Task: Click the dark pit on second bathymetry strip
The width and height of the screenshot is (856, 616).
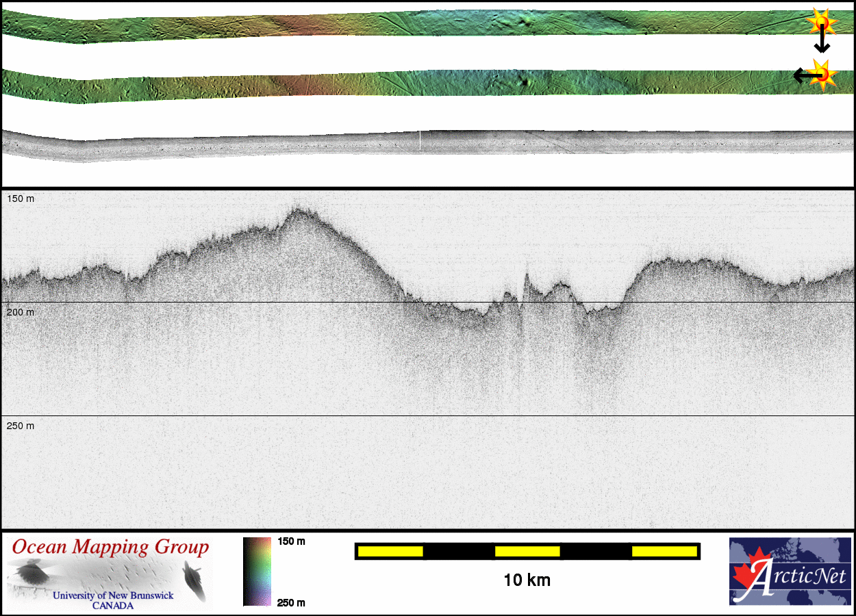Action: 524,81
